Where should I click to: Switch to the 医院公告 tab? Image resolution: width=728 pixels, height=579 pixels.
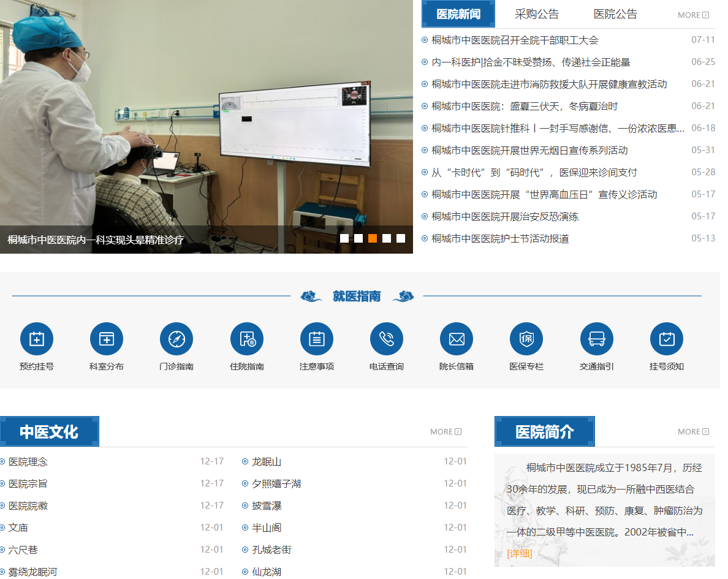coord(616,14)
